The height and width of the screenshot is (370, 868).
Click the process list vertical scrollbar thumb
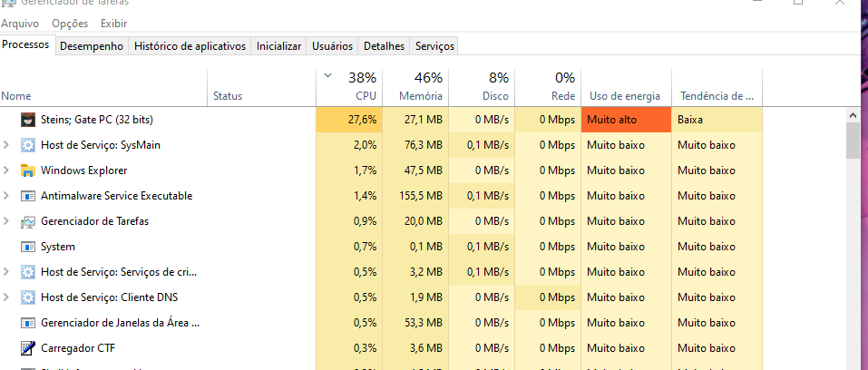[x=853, y=141]
